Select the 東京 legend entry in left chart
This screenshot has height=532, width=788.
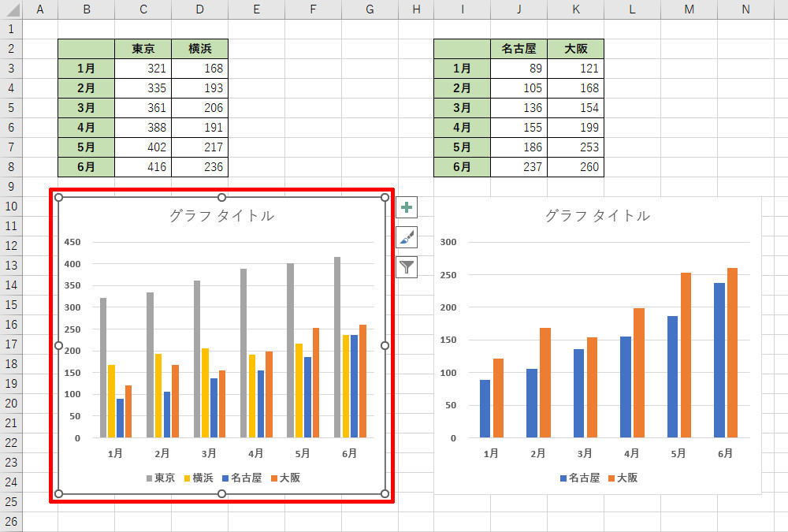[160, 478]
